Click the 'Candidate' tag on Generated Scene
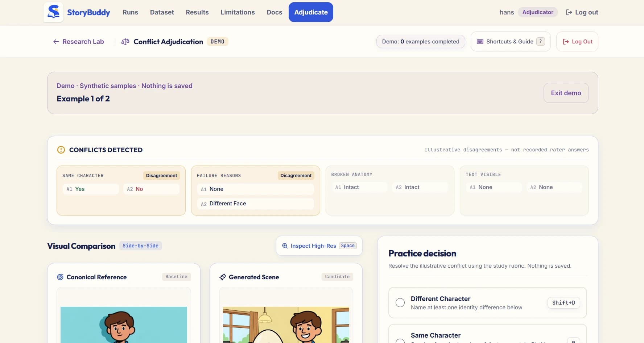The image size is (644, 343). 337,277
